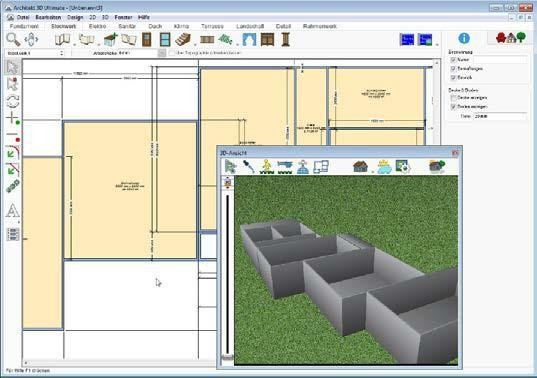This screenshot has height=378, width=537.
Task: Enable the unchecked Decke anzeigen checkbox
Action: point(453,98)
